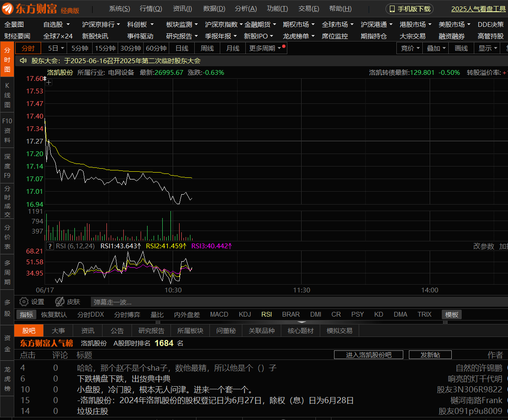This screenshot has height=420, width=508.
Task: Open the 皮肤 skin icon
Action: pyautogui.click(x=60, y=302)
